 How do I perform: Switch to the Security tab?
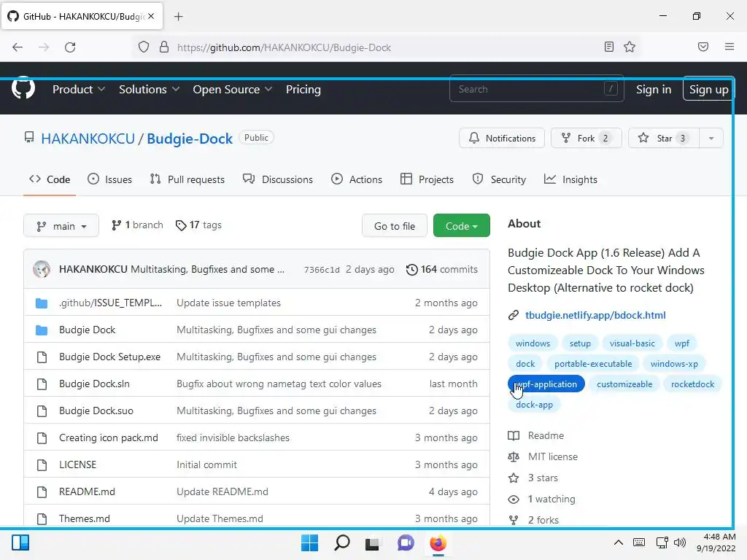tap(499, 179)
